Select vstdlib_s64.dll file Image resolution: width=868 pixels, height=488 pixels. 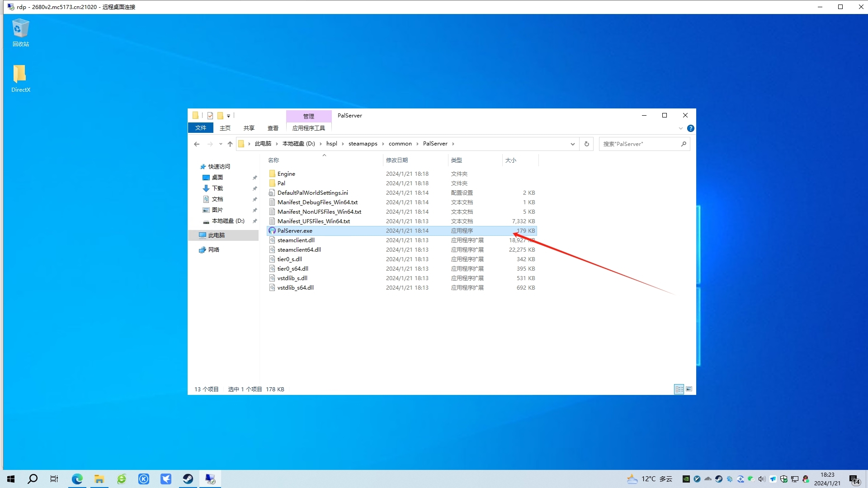click(x=296, y=288)
